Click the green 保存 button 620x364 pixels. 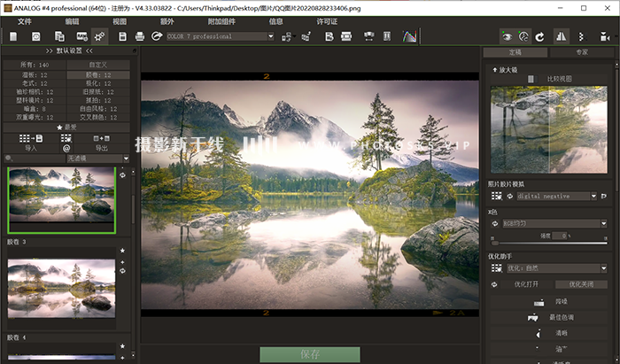[310, 354]
